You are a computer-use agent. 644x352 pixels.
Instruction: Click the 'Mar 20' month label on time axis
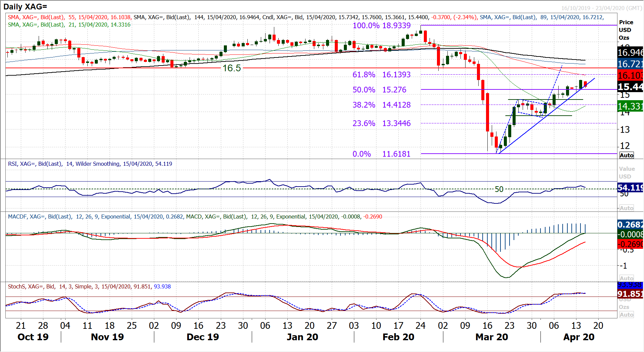(x=492, y=337)
